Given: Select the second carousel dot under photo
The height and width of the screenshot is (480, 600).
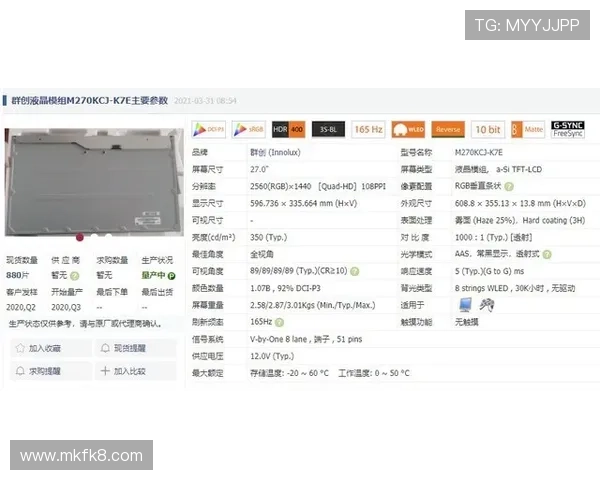Looking at the screenshot, I should pos(94,237).
